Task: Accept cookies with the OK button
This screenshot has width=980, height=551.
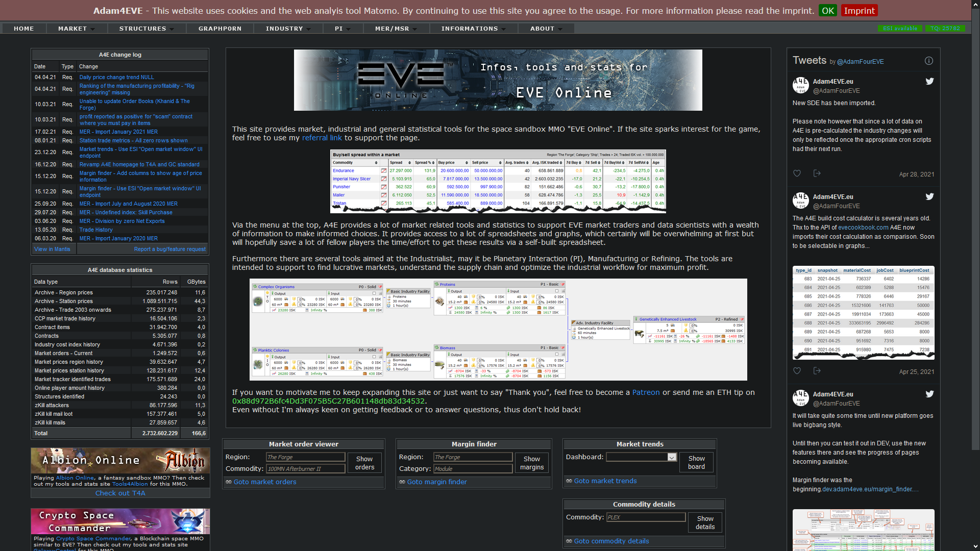Action: tap(828, 10)
